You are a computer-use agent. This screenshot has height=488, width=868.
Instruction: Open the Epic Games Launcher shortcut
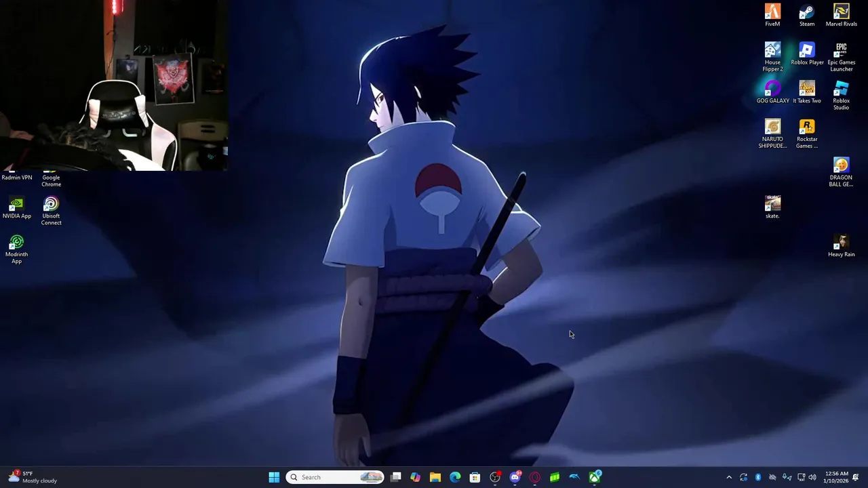(841, 57)
